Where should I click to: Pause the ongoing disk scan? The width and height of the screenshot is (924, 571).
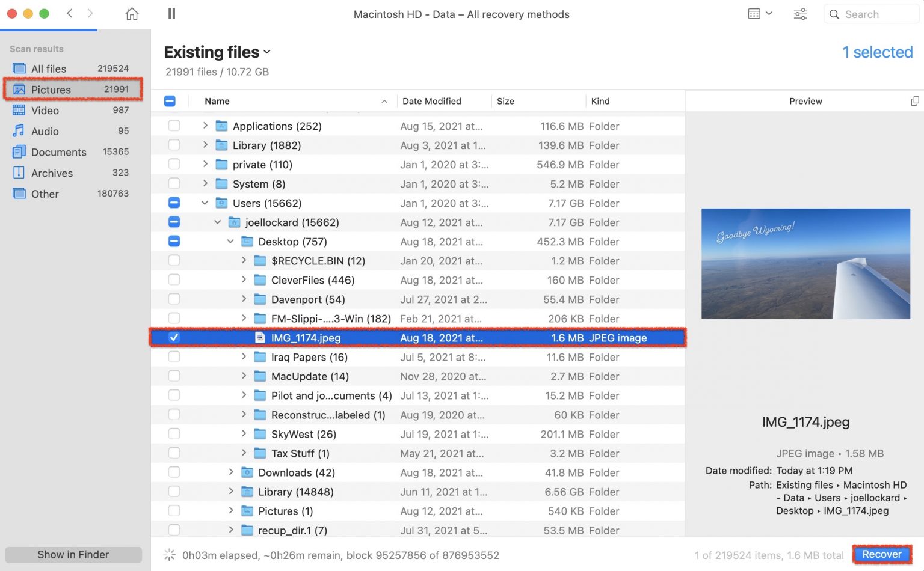click(171, 13)
